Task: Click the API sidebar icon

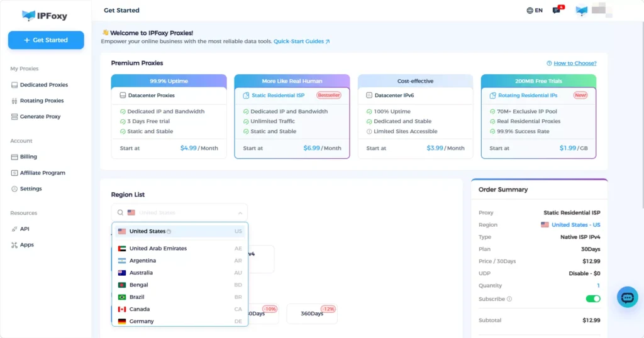Action: (14, 229)
